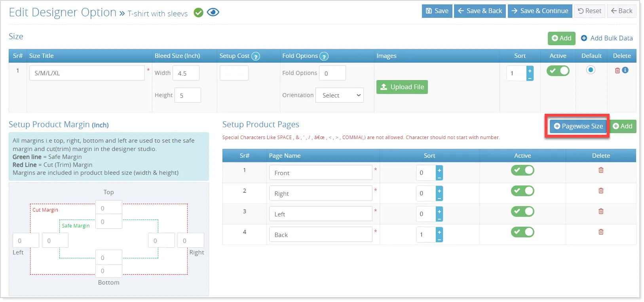This screenshot has width=644, height=302.
Task: Open Add Bulk Data link
Action: pos(607,38)
